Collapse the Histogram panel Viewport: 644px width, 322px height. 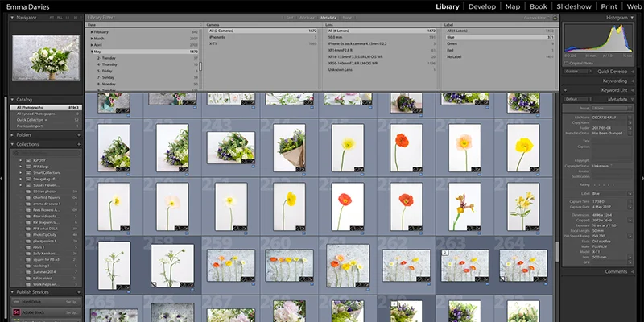(x=631, y=18)
